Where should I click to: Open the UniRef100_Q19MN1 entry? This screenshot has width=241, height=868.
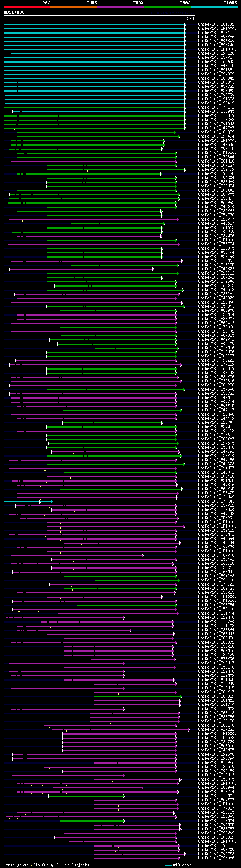pos(216,261)
